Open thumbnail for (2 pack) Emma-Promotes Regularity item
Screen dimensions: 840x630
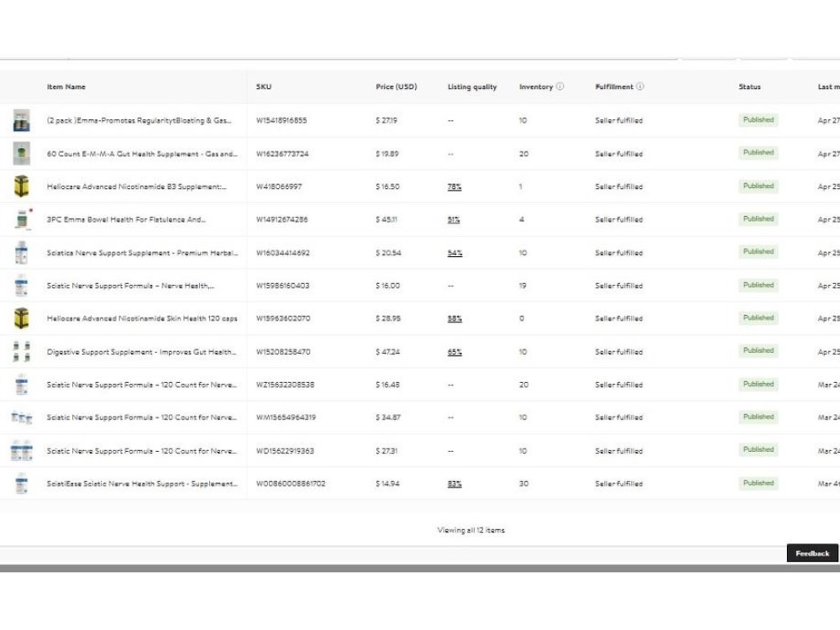coord(22,120)
